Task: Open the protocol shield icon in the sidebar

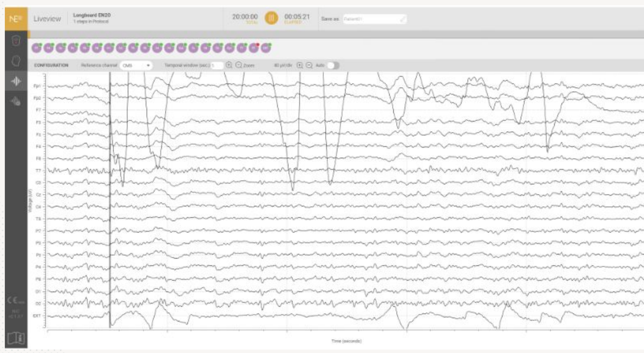Action: tap(16, 40)
